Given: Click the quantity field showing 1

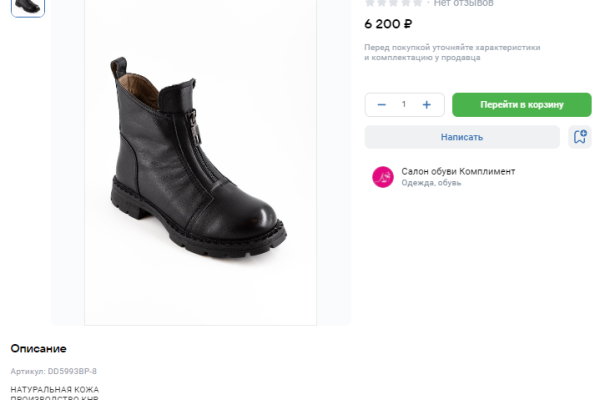Looking at the screenshot, I should 404,105.
